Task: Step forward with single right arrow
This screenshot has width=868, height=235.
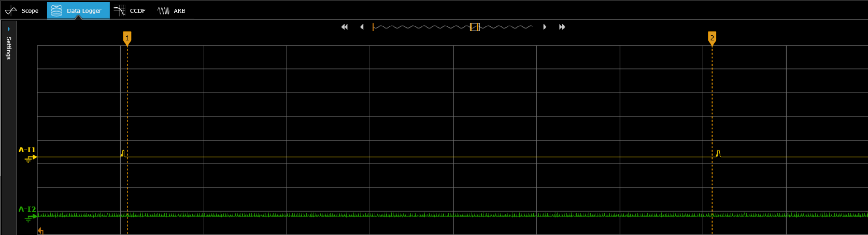Action: tap(544, 27)
